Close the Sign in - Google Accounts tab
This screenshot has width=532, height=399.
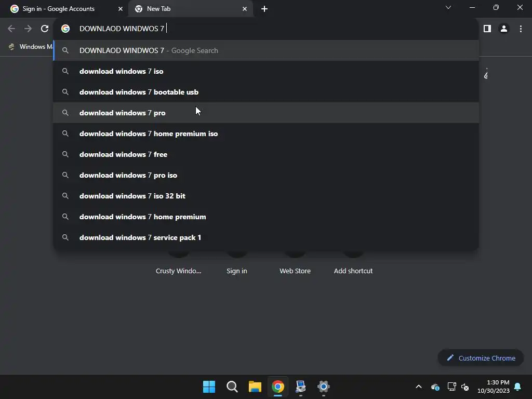121,9
